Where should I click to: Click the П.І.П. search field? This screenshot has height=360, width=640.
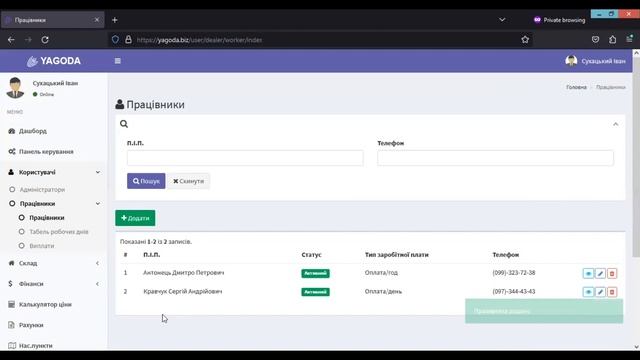(x=245, y=158)
